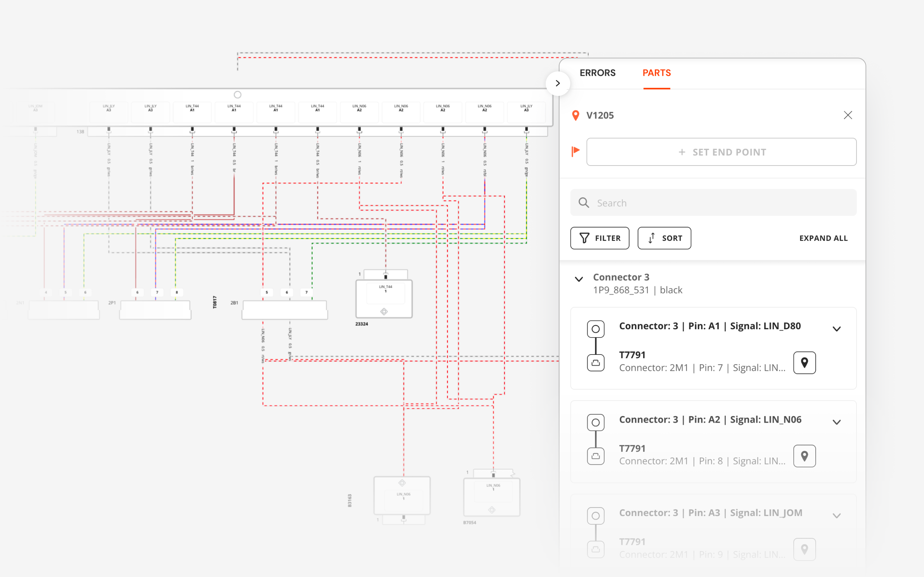Screen dimensions: 924x577
Task: Click the end point flag icon
Action: pos(575,151)
